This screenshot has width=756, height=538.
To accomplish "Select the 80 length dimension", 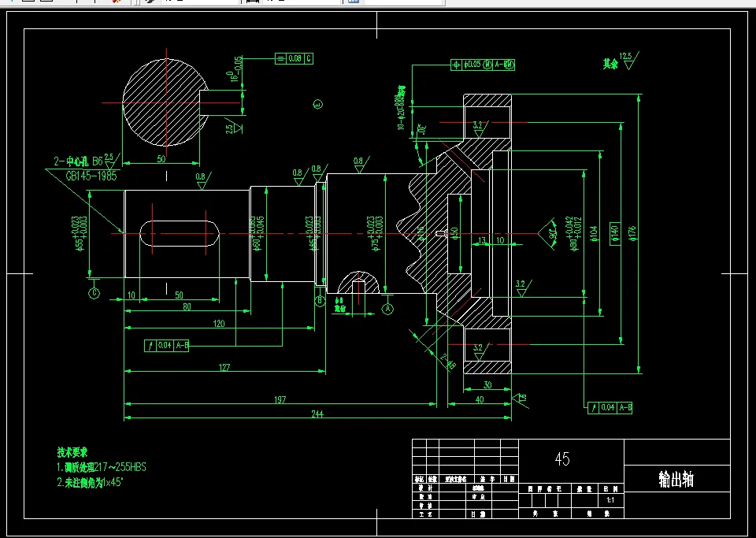I will pos(187,306).
